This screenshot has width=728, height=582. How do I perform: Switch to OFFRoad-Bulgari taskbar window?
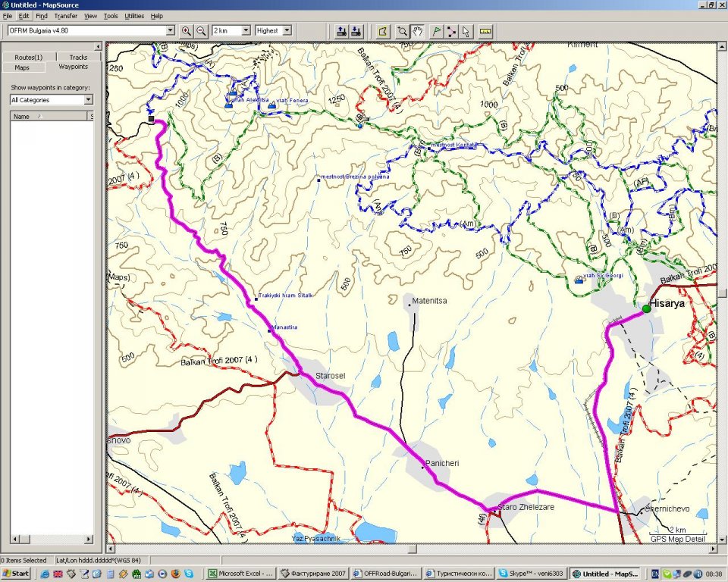(x=386, y=574)
